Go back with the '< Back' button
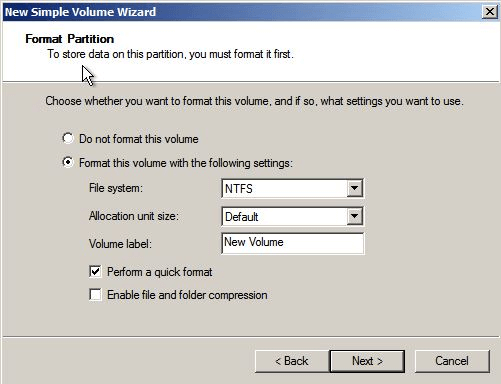501x384 pixels. [x=292, y=361]
